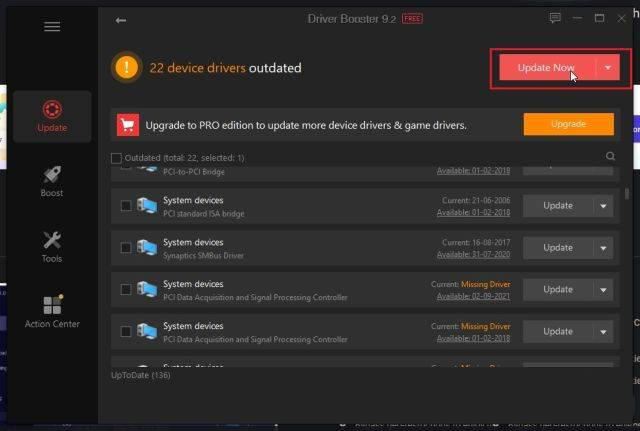Open the Boost rocket section
This screenshot has width=640, height=431.
pyautogui.click(x=52, y=181)
